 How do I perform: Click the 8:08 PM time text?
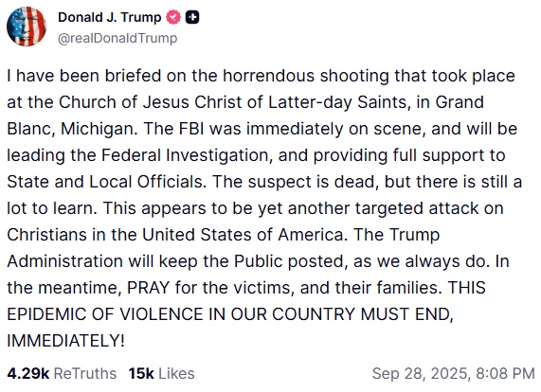tap(505, 374)
